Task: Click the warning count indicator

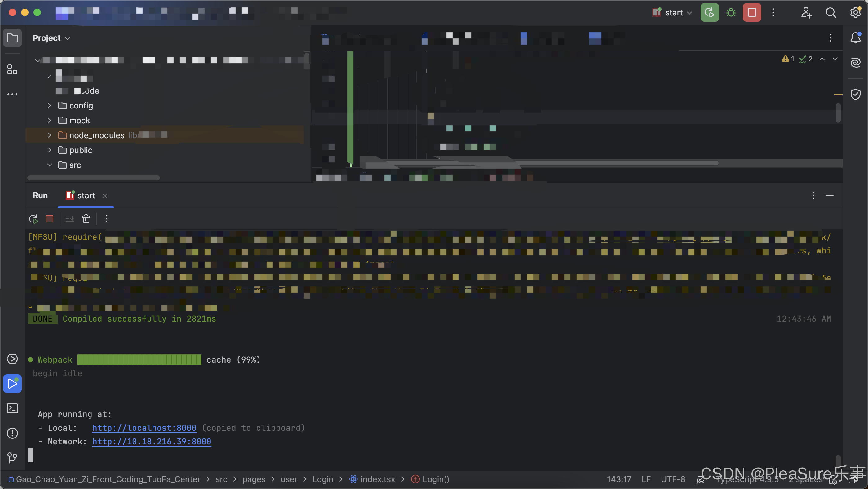Action: (788, 59)
